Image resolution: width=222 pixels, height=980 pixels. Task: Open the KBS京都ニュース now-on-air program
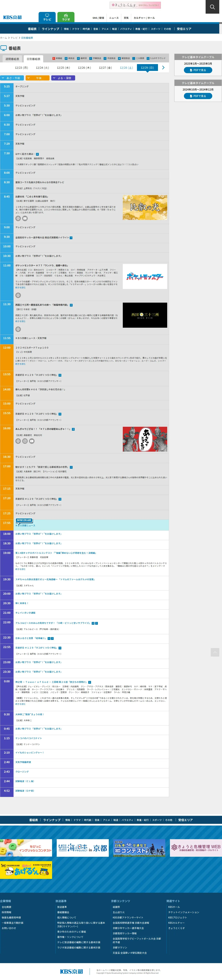click(25, 525)
